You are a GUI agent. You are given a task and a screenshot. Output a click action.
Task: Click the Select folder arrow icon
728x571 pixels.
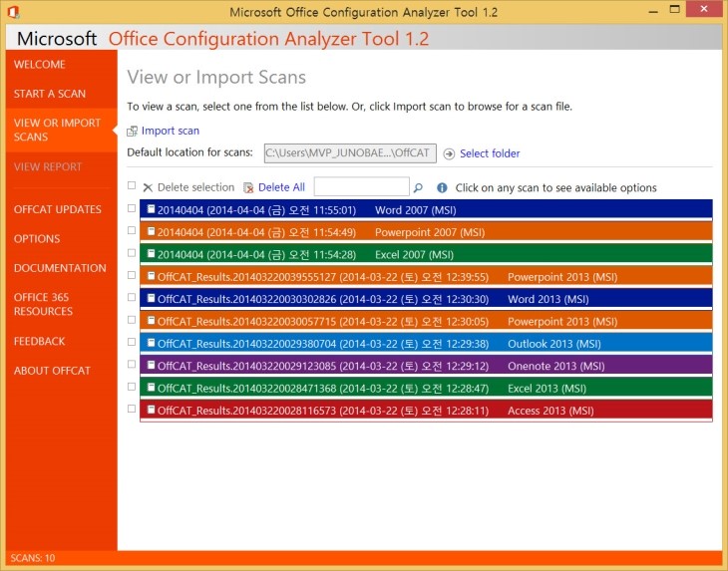click(449, 154)
